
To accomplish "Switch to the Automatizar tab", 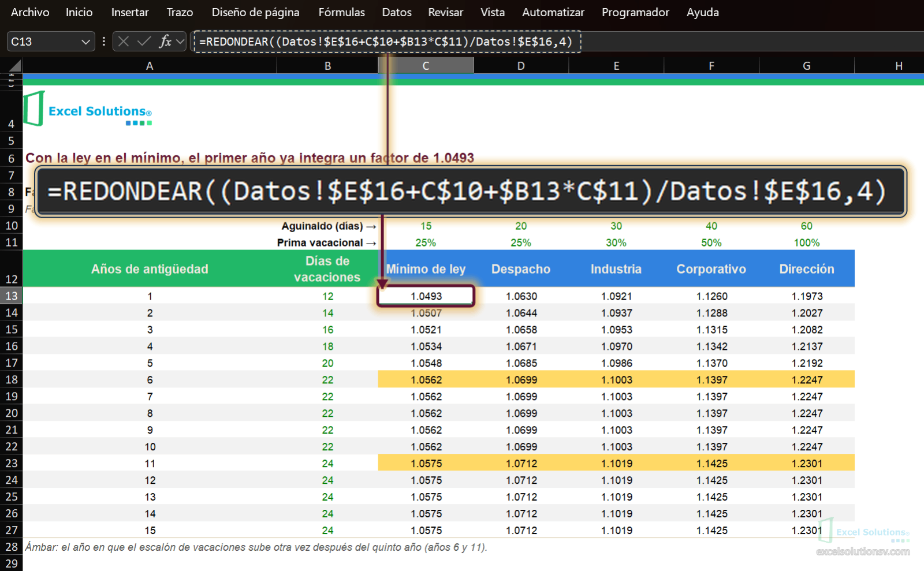I will click(553, 12).
